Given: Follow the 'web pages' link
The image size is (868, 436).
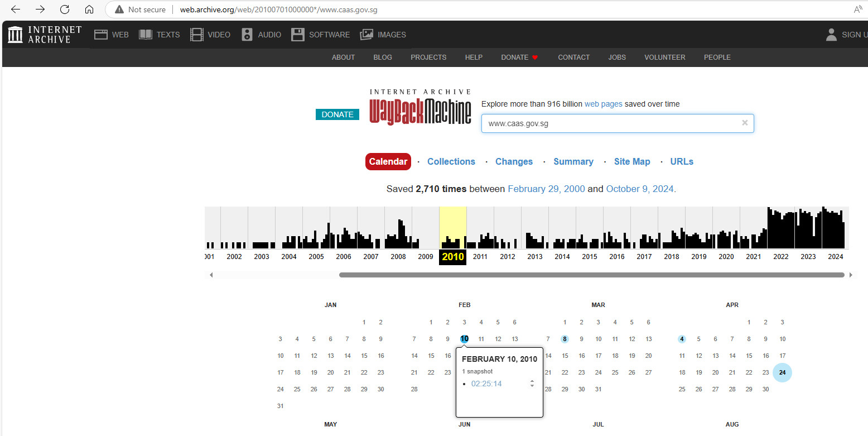Looking at the screenshot, I should tap(604, 104).
